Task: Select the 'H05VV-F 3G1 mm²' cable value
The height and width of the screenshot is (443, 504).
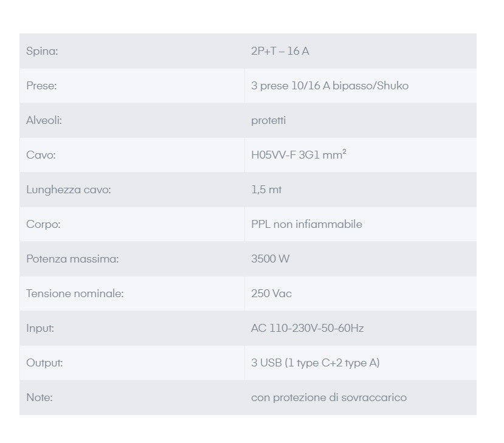Action: 299,155
